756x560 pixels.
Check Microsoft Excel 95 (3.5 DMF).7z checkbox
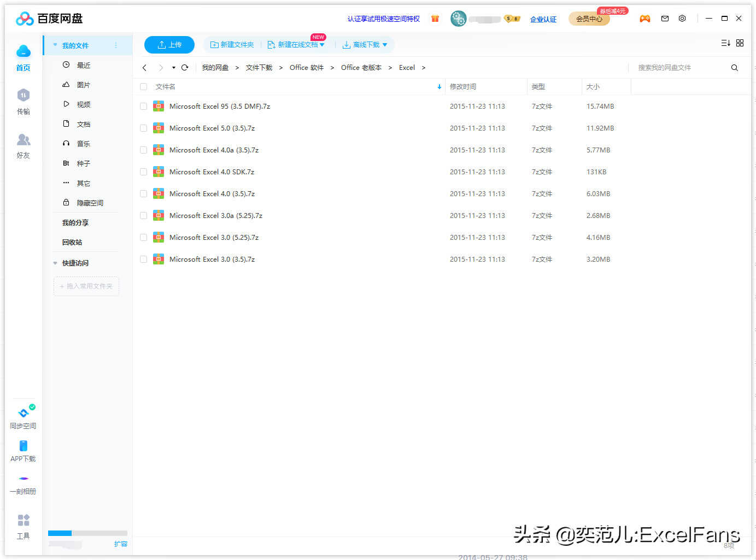[143, 107]
